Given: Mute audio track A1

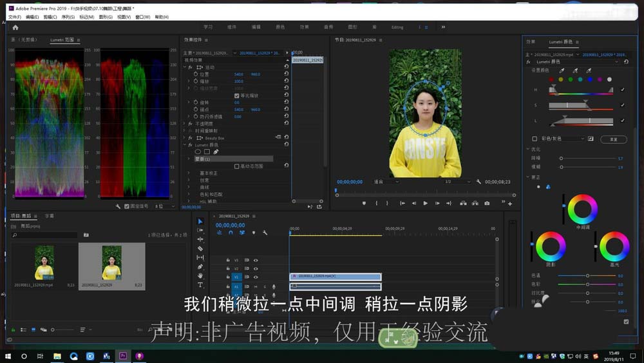Looking at the screenshot, I should click(256, 286).
